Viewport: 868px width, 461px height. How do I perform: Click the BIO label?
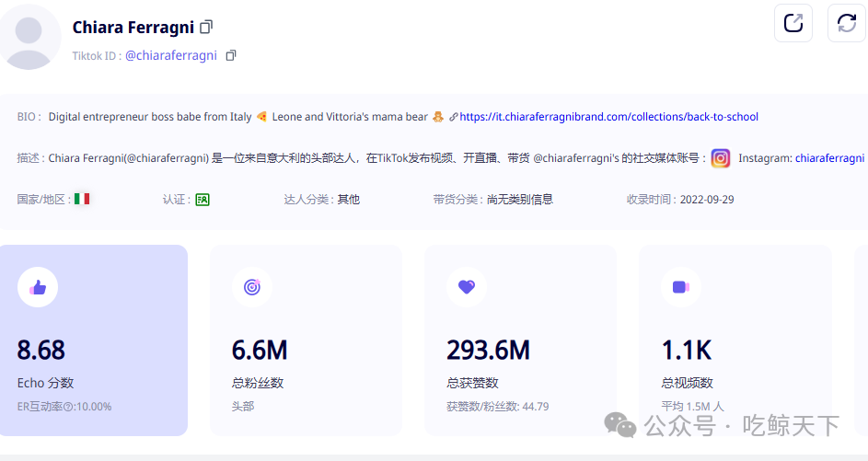pyautogui.click(x=29, y=117)
